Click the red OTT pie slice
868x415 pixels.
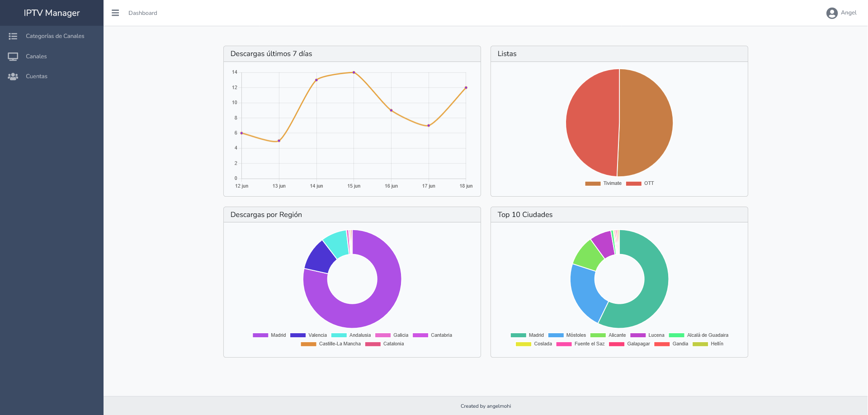coord(590,122)
